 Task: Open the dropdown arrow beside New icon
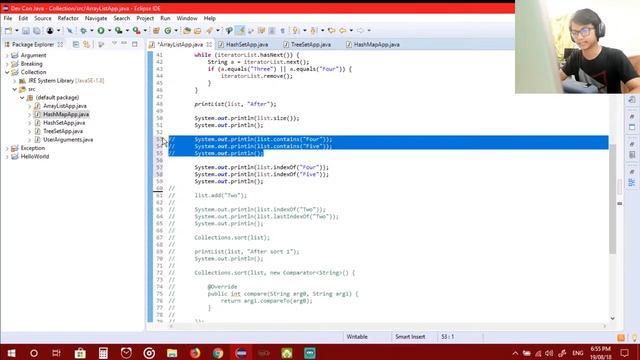pyautogui.click(x=17, y=30)
